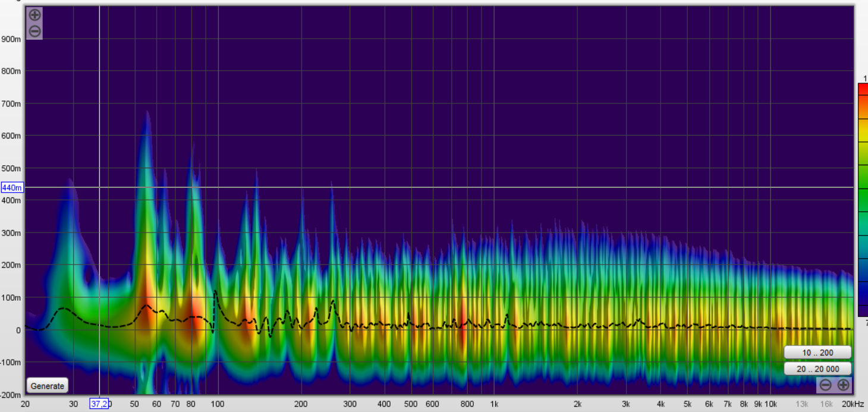
Task: Click the 4k frequency axis label
Action: click(x=661, y=404)
